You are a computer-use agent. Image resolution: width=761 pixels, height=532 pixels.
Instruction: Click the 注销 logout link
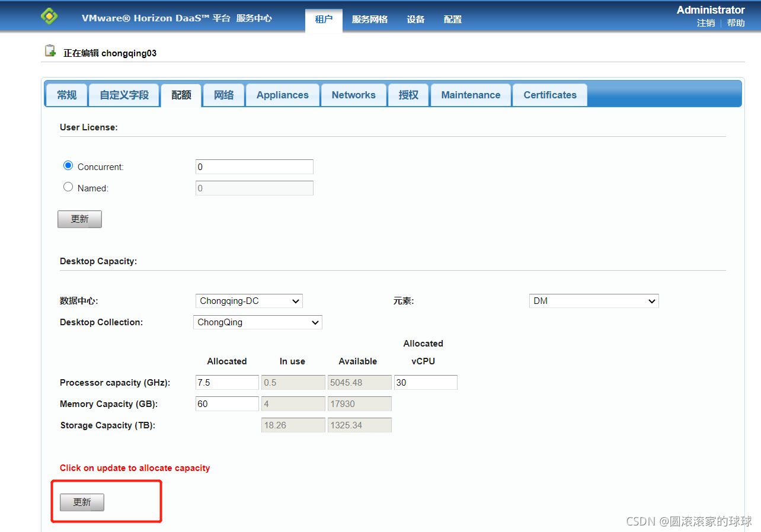[x=706, y=23]
